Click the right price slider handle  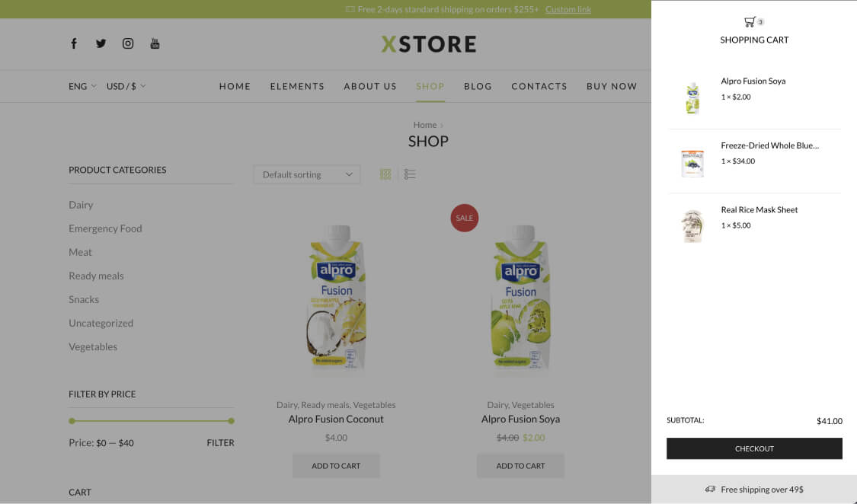tap(231, 421)
